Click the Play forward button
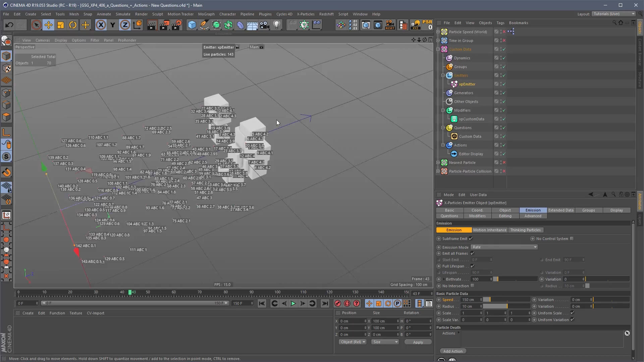Screen dimensions: 644x362 [293, 303]
